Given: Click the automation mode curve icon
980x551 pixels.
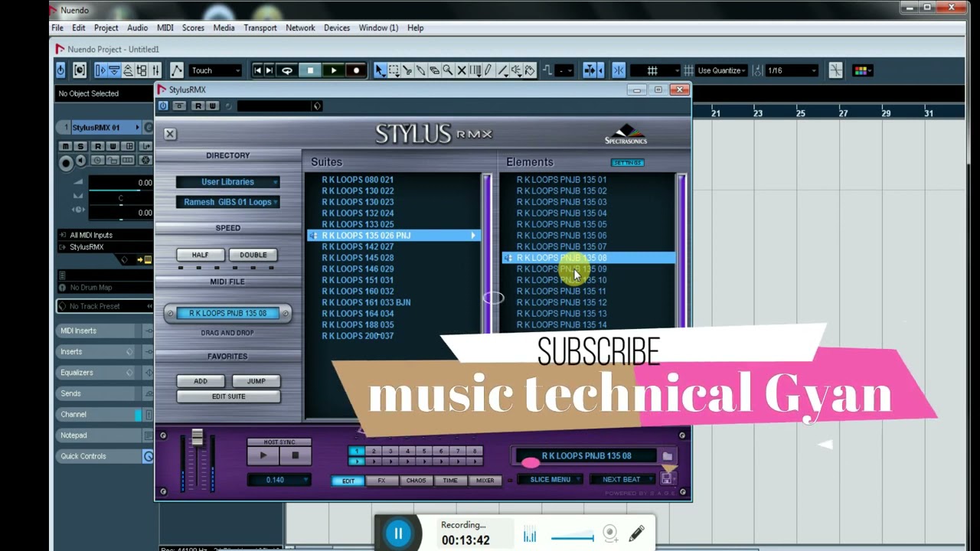Looking at the screenshot, I should point(177,70).
